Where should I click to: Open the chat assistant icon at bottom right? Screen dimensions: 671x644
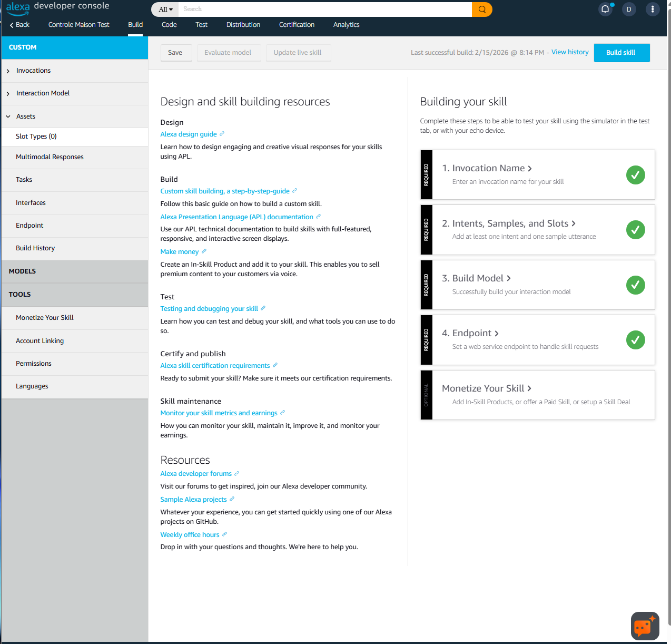coord(645,626)
